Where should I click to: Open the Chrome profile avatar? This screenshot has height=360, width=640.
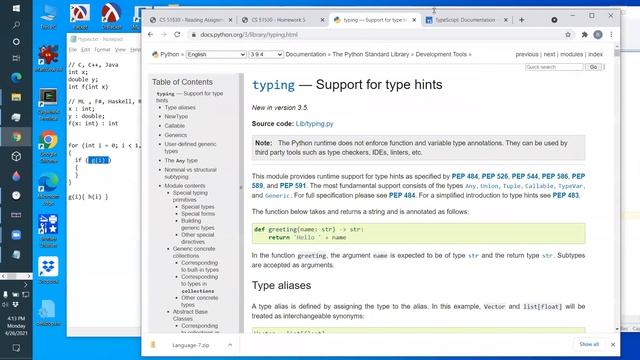click(x=598, y=35)
